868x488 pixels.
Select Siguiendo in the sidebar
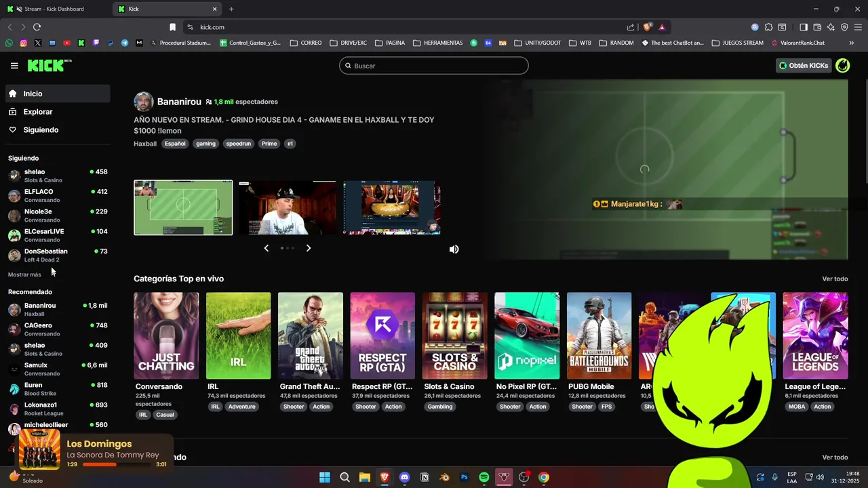click(x=58, y=129)
